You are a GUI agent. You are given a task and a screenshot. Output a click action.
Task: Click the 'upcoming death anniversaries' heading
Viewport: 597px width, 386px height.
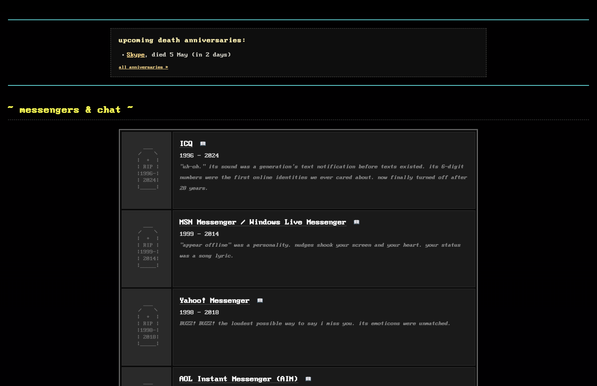(x=182, y=40)
